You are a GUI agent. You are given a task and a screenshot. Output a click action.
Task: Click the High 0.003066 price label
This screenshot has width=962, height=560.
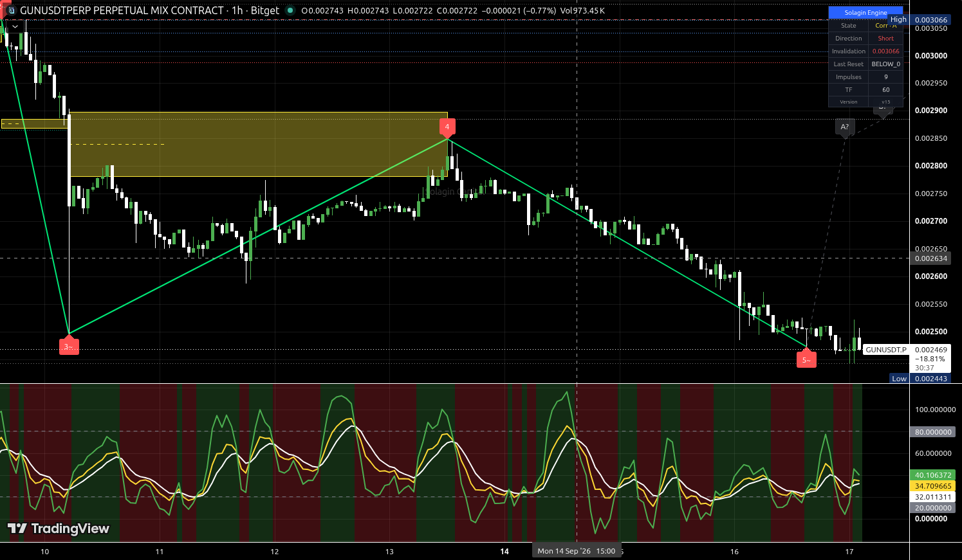tap(920, 20)
